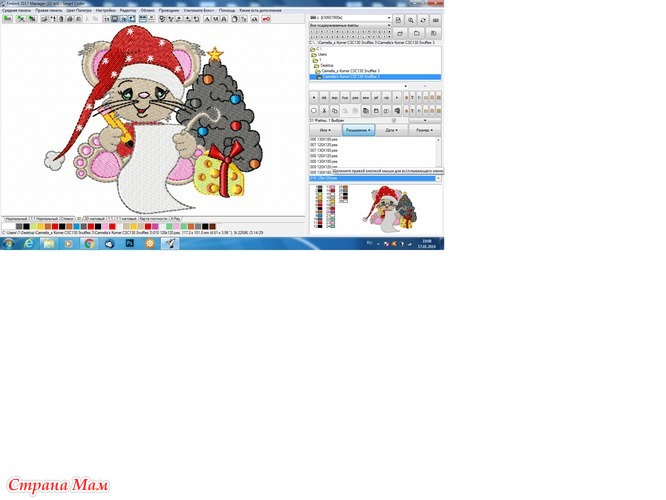This screenshot has height=500, width=666.
Task: Click the up arrow of the file list scrollbar
Action: click(438, 140)
